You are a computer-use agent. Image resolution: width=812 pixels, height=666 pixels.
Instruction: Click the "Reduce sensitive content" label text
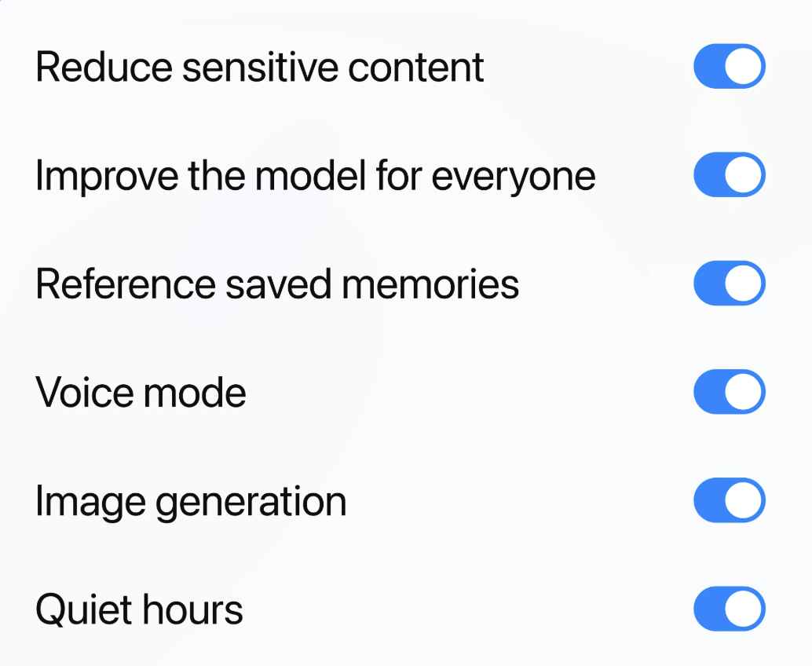tap(260, 68)
